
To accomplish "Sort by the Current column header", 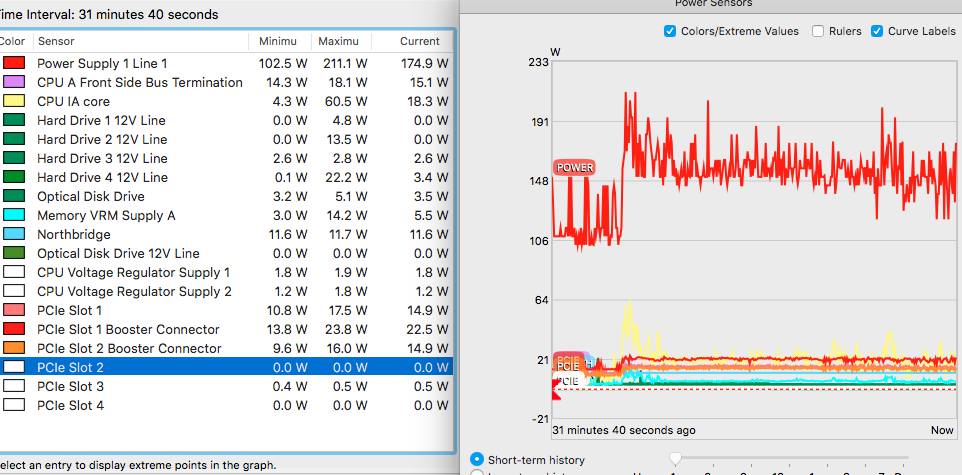I will point(412,41).
